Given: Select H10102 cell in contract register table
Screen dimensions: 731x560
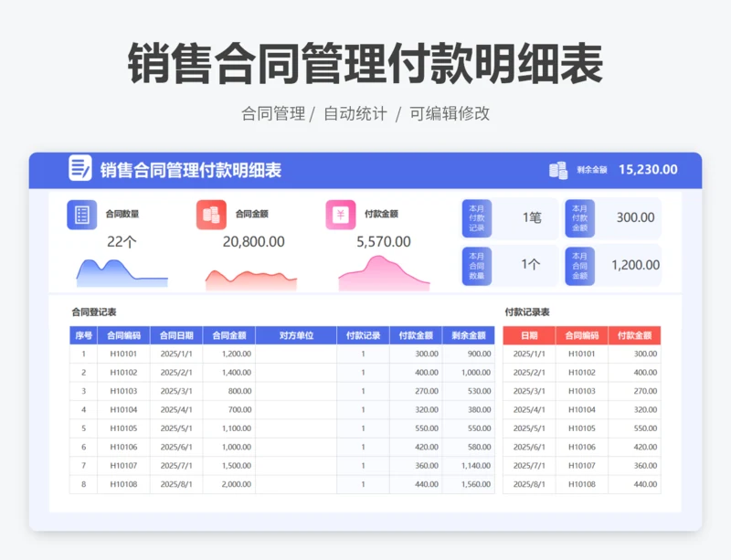Looking at the screenshot, I should [123, 373].
